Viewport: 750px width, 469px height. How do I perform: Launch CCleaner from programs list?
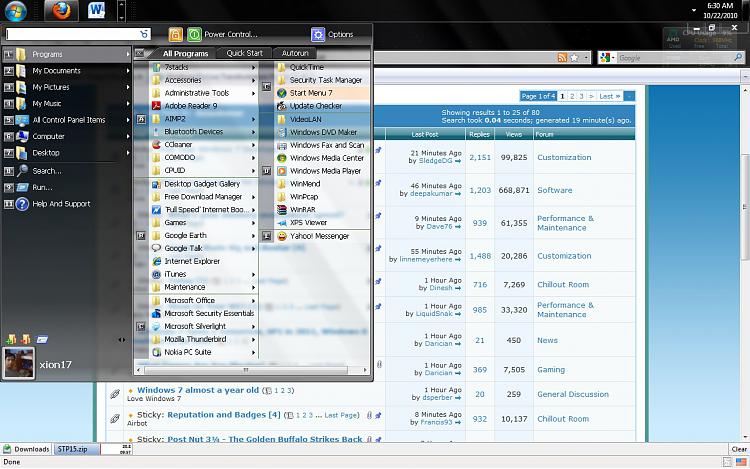click(178, 144)
